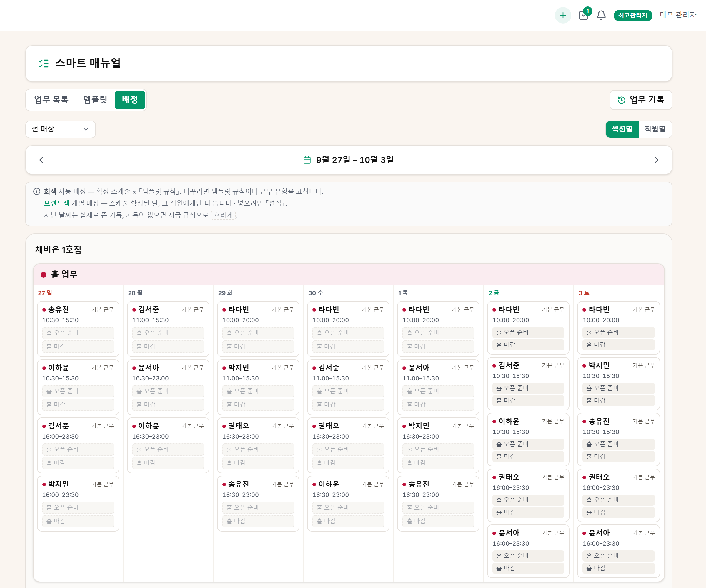Click 박지민 16:00–23:30 card on 27 일

click(78, 503)
